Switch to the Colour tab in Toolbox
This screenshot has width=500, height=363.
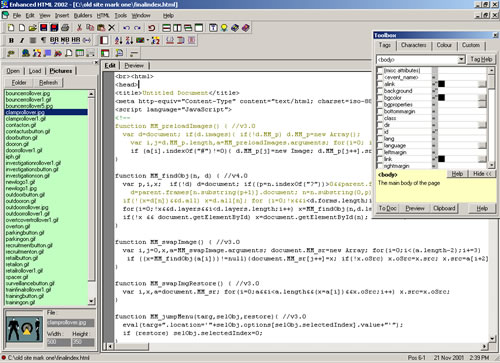pyautogui.click(x=444, y=45)
